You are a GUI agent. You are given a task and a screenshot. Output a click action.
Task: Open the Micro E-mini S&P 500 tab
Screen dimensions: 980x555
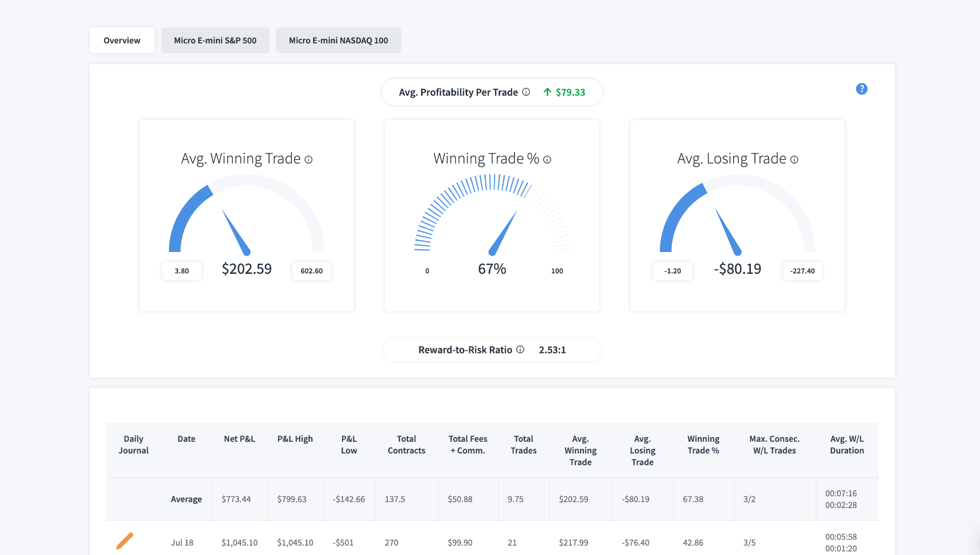coord(215,40)
